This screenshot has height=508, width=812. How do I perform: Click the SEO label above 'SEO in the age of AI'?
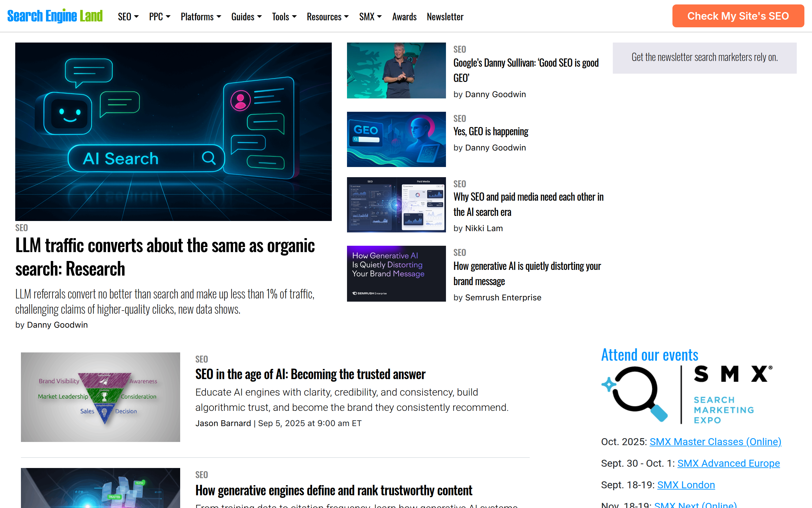pyautogui.click(x=201, y=359)
